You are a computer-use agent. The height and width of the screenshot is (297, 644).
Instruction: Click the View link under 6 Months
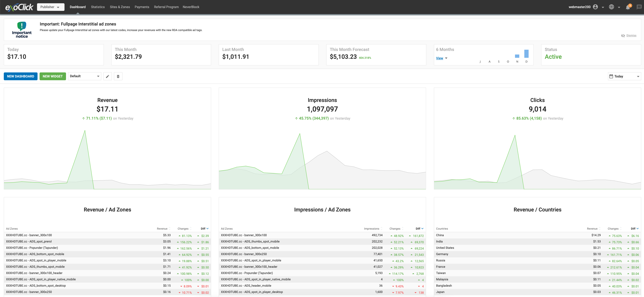point(440,58)
